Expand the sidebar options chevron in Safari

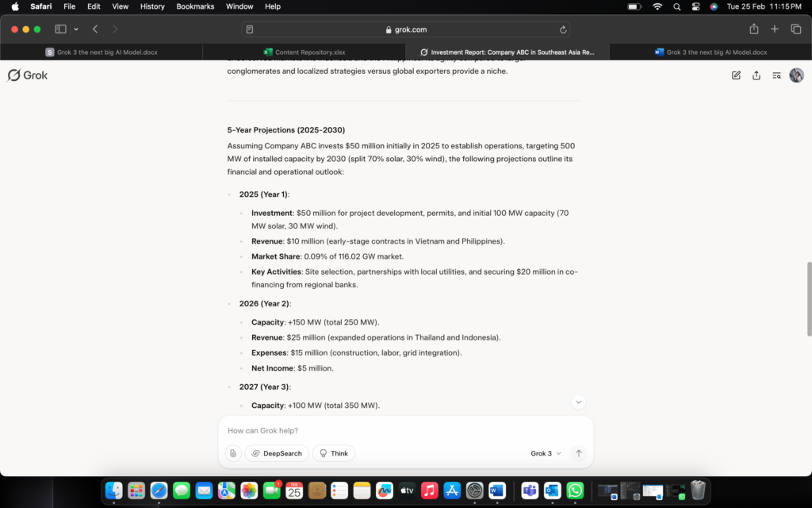(76, 29)
